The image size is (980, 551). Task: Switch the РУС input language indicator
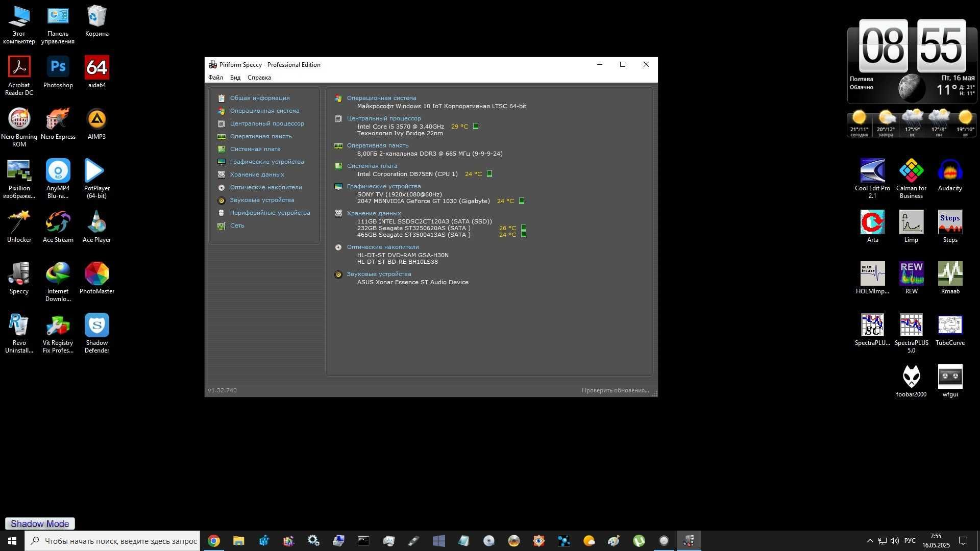click(x=910, y=541)
